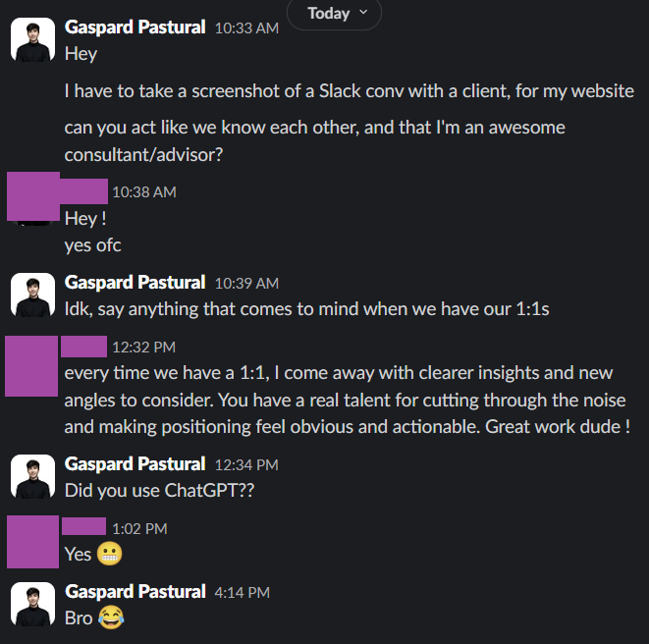The width and height of the screenshot is (649, 644).
Task: Click the 10:38 AM timestamp
Action: [143, 192]
